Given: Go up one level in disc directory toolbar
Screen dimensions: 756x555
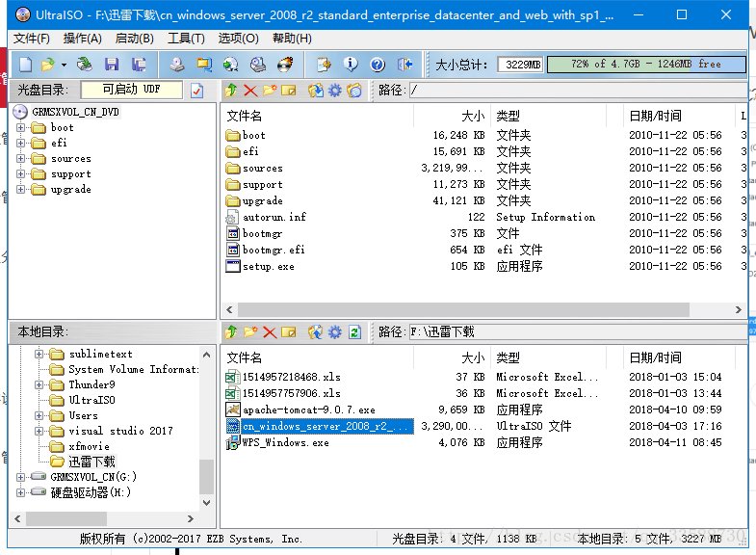Looking at the screenshot, I should click(x=231, y=91).
